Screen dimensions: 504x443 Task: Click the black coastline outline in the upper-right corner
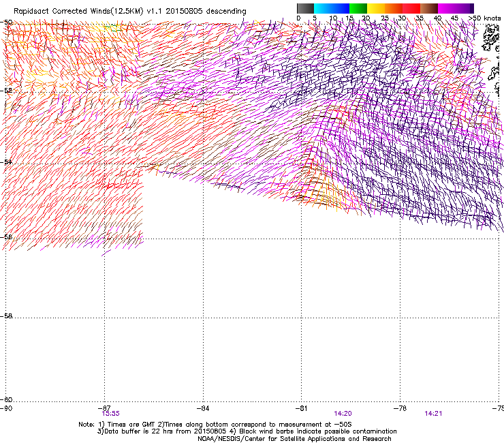[x=491, y=39]
